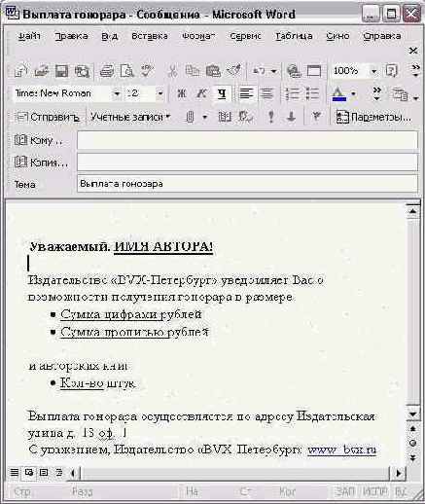This screenshot has height=504, width=425.
Task: Set a message flag
Action: 316,117
